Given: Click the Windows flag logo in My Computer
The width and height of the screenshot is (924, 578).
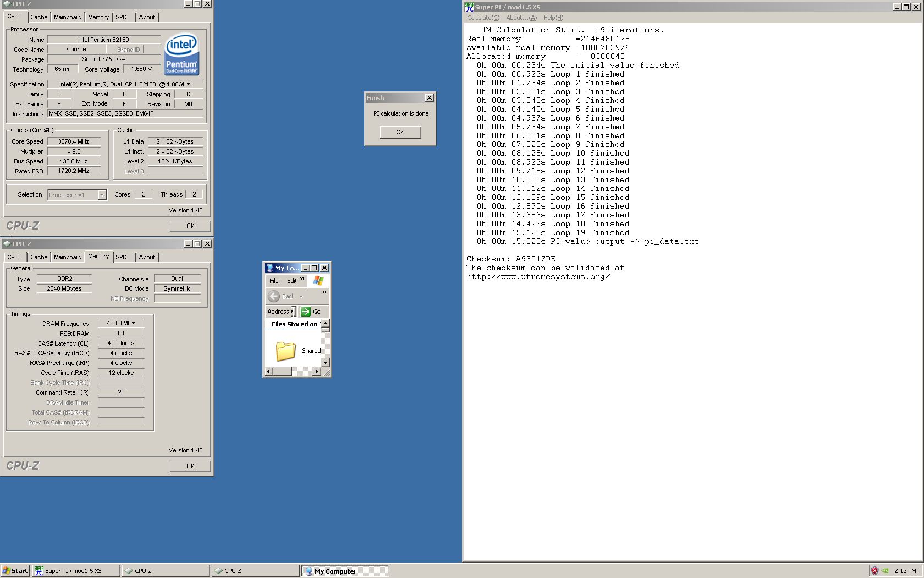Looking at the screenshot, I should (x=318, y=280).
